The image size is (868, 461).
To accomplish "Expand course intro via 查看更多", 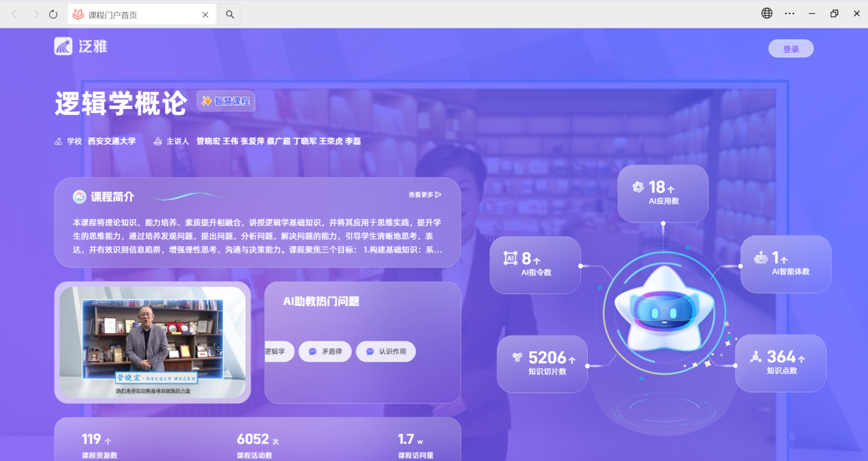I will pos(424,195).
